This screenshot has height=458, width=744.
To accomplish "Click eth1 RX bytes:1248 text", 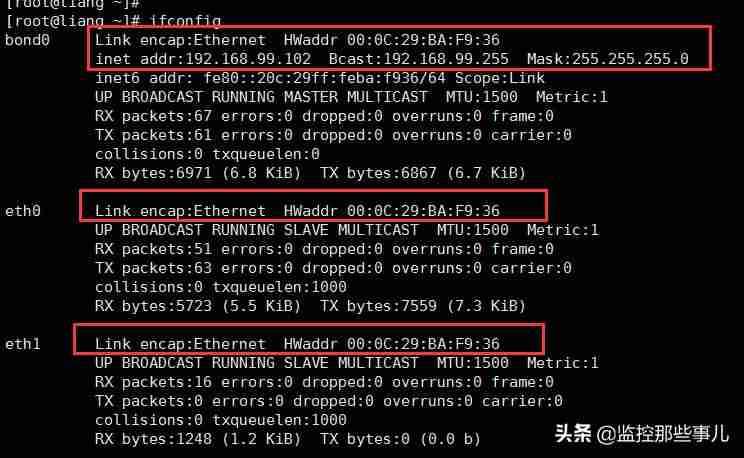I will [x=153, y=439].
